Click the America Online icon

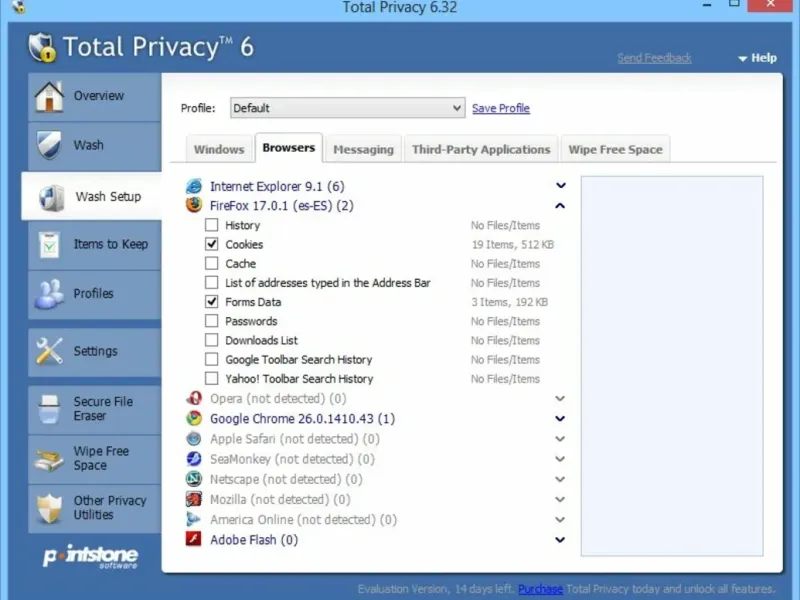pos(194,519)
